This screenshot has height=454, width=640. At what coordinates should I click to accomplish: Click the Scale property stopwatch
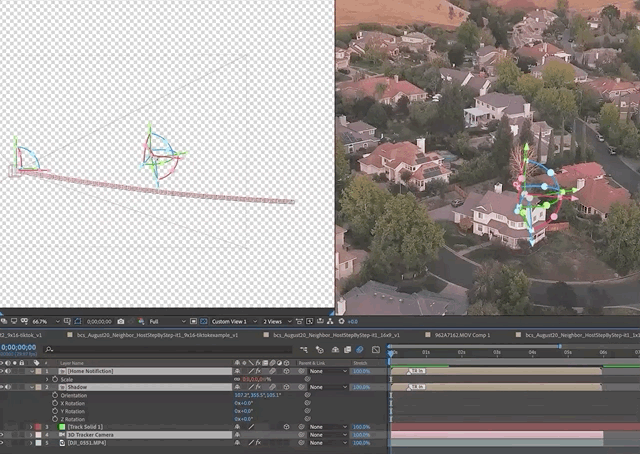(x=55, y=379)
